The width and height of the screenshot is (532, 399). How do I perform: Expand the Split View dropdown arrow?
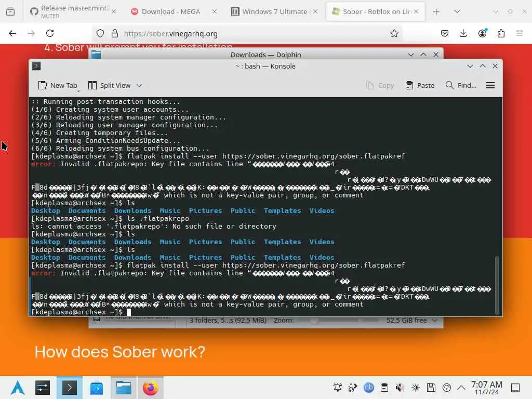click(139, 86)
